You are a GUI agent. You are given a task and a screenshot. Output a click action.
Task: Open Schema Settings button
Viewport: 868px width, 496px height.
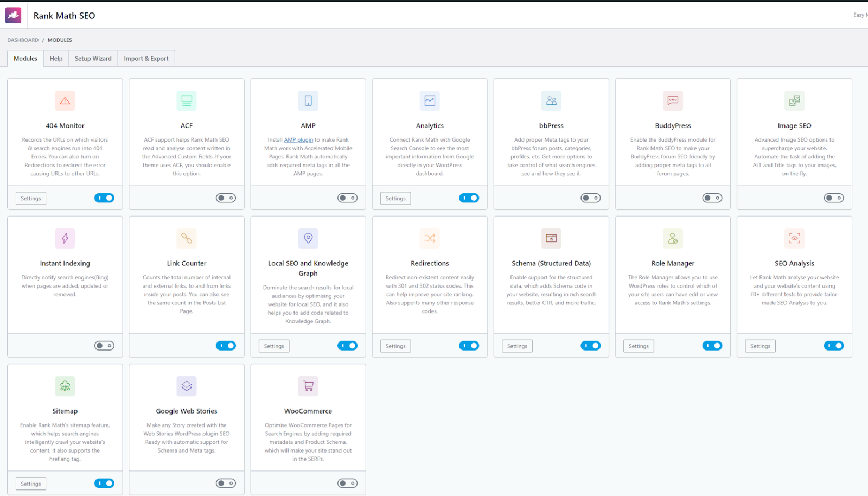(x=517, y=346)
